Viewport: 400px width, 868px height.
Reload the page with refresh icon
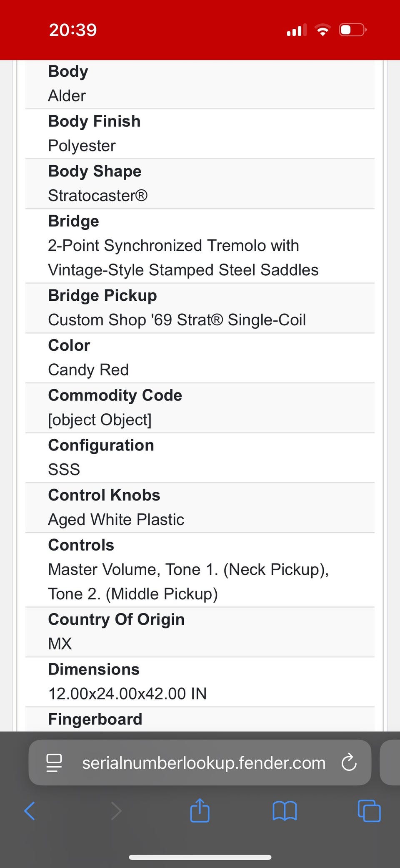pos(349,762)
